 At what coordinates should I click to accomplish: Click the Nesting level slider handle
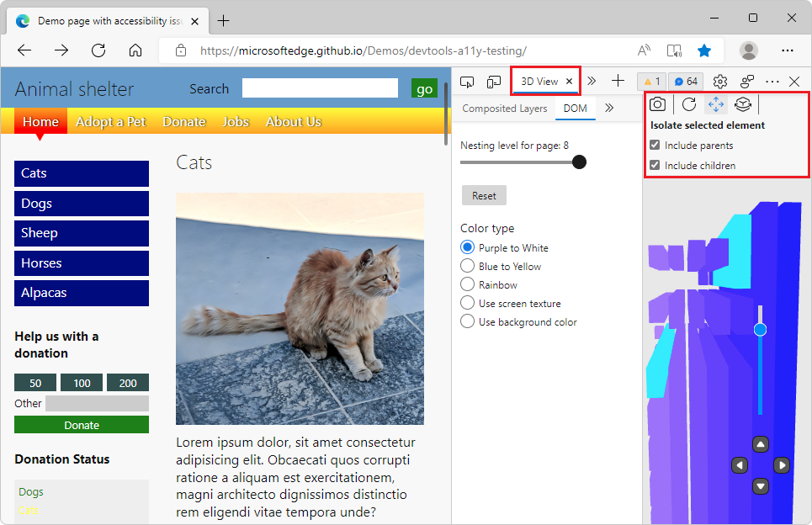[580, 162]
